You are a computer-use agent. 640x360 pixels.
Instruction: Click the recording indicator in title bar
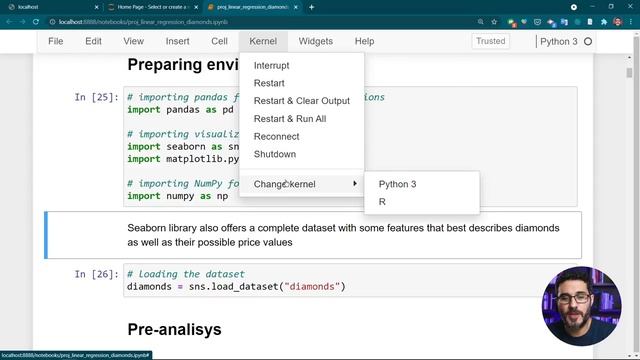click(x=573, y=7)
